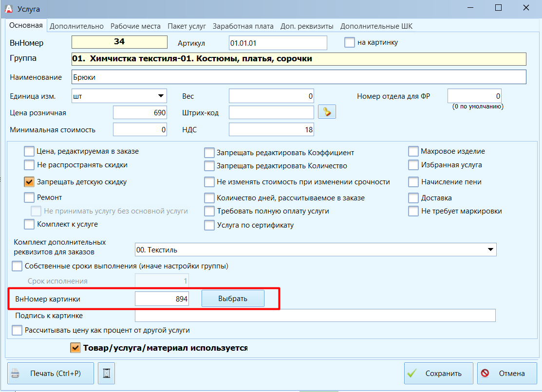Click the hourglass icon button beside Печать
The width and height of the screenshot is (542, 392).
[x=107, y=373]
